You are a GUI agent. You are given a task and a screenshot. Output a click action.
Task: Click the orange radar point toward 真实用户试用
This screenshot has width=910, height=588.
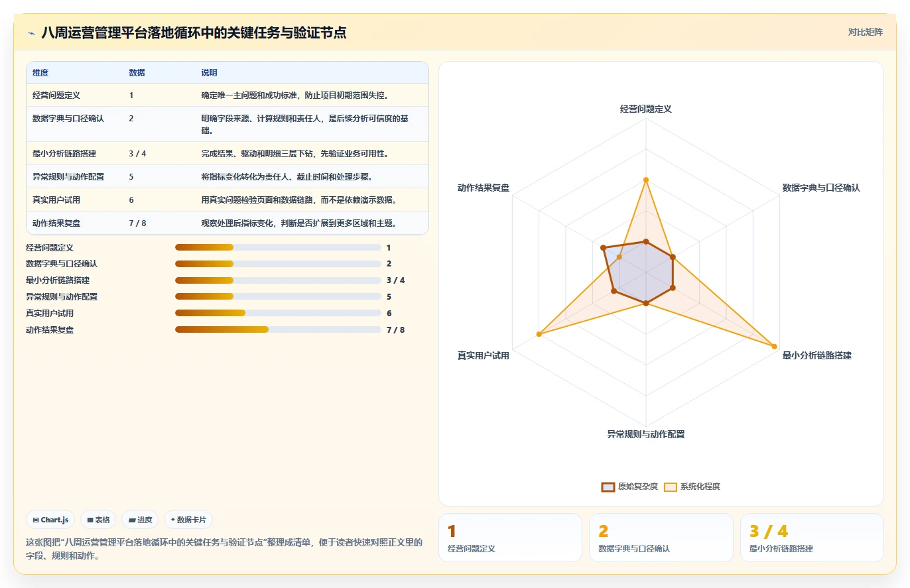(x=539, y=334)
